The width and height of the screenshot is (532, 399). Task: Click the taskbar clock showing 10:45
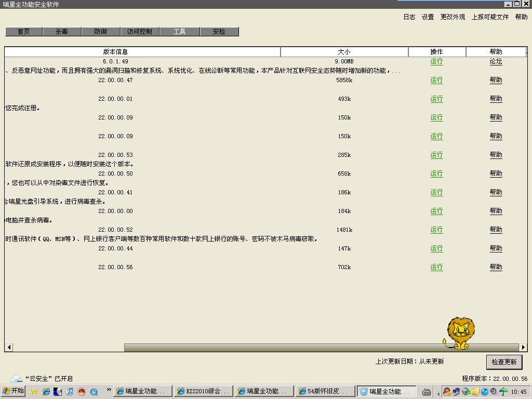click(x=519, y=392)
